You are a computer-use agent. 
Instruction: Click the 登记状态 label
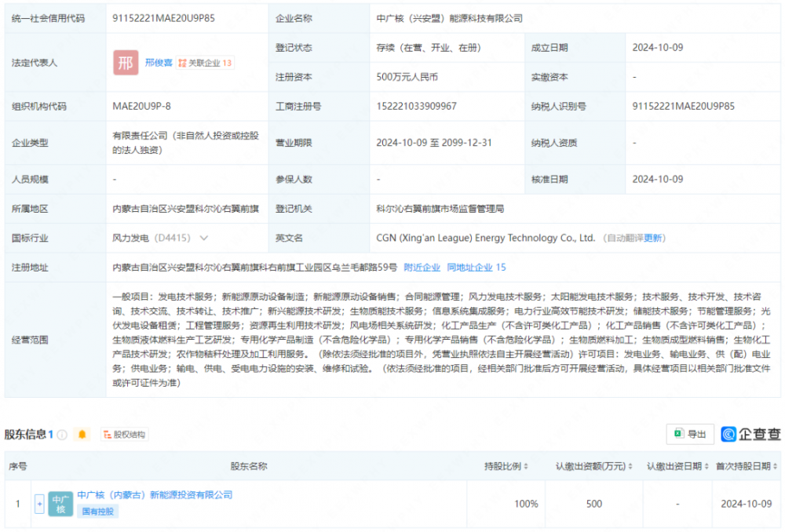coord(294,48)
